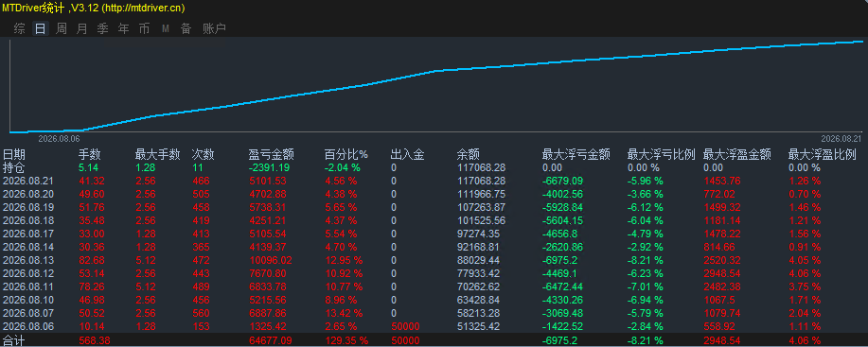Click the 最大浮盈金额 column header

pos(736,154)
